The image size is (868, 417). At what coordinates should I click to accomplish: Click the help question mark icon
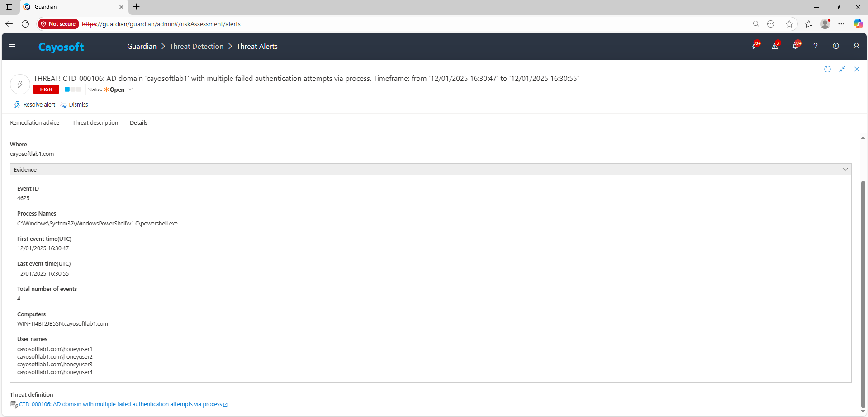[816, 46]
